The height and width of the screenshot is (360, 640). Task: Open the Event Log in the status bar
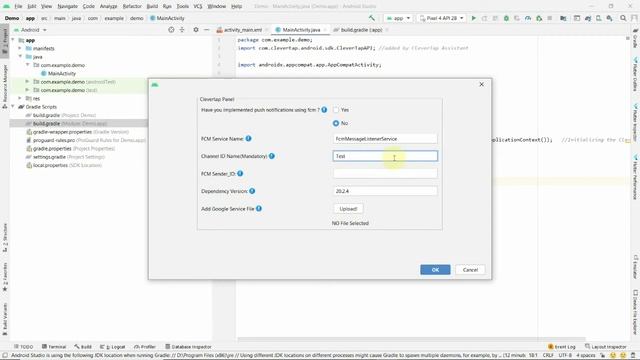click(x=562, y=347)
